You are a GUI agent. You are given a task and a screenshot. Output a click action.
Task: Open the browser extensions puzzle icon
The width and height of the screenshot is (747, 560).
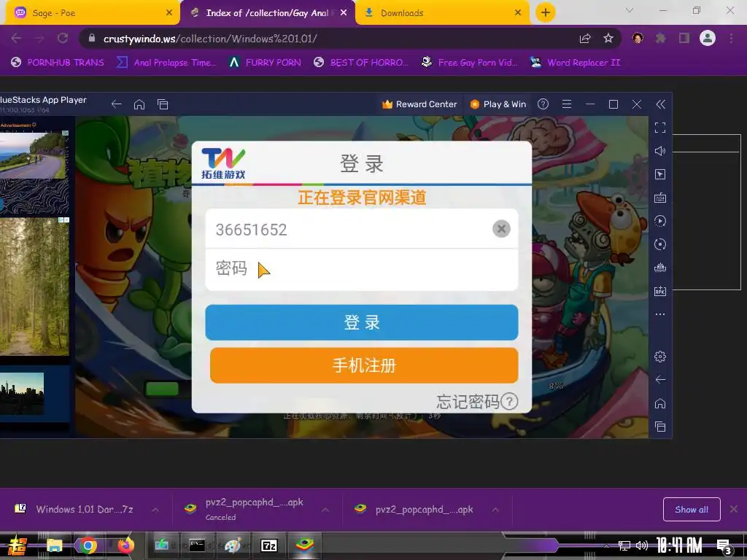pos(661,39)
